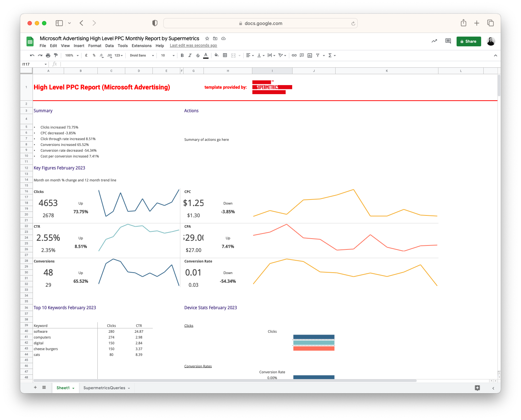Click the Print icon
Screen dimensions: 521x420
[48, 55]
